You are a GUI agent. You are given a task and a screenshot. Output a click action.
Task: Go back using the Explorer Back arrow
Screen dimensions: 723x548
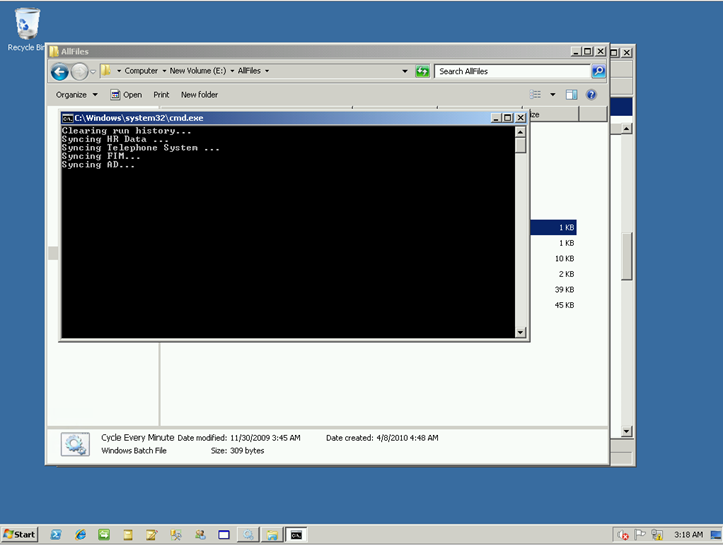[x=60, y=71]
